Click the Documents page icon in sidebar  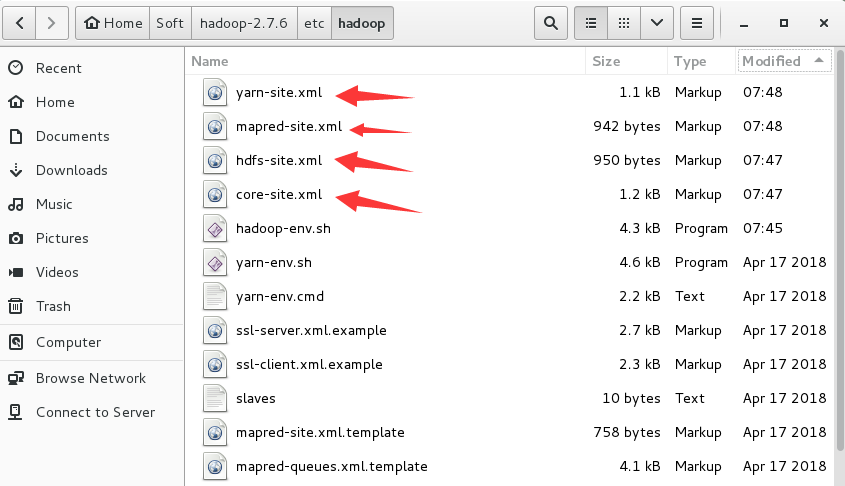tap(16, 136)
